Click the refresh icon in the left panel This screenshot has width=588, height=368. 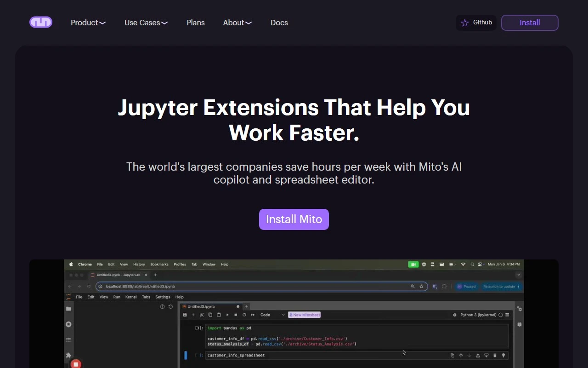click(170, 306)
